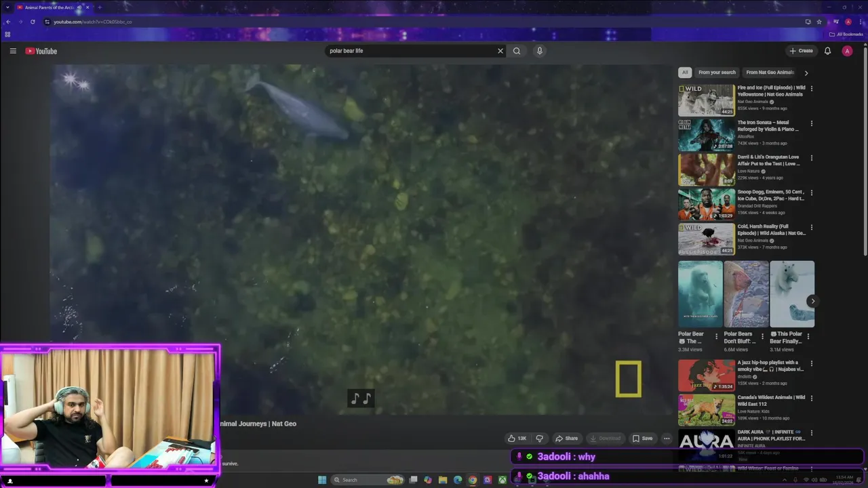Open This Polar Bear Finally Short

point(792,294)
